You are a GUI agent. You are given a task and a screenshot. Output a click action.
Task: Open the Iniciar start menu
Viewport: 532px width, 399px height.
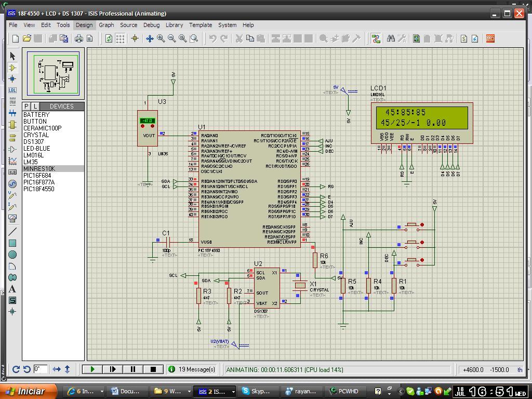tap(28, 391)
